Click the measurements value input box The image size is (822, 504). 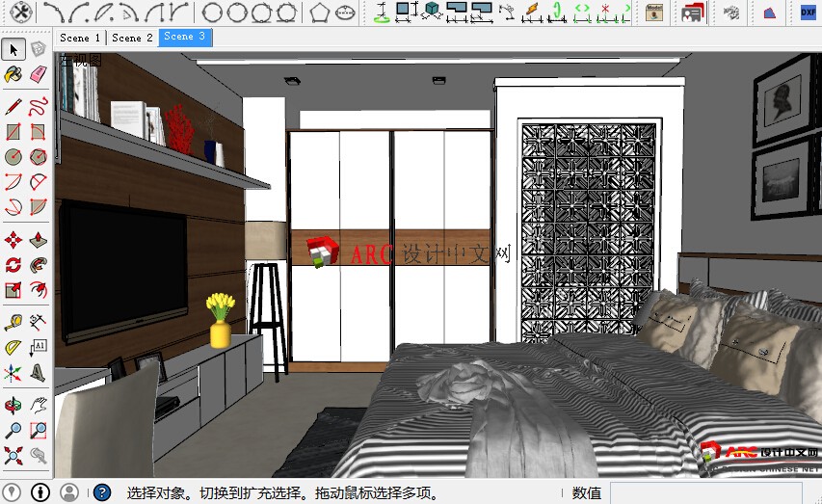pos(712,493)
